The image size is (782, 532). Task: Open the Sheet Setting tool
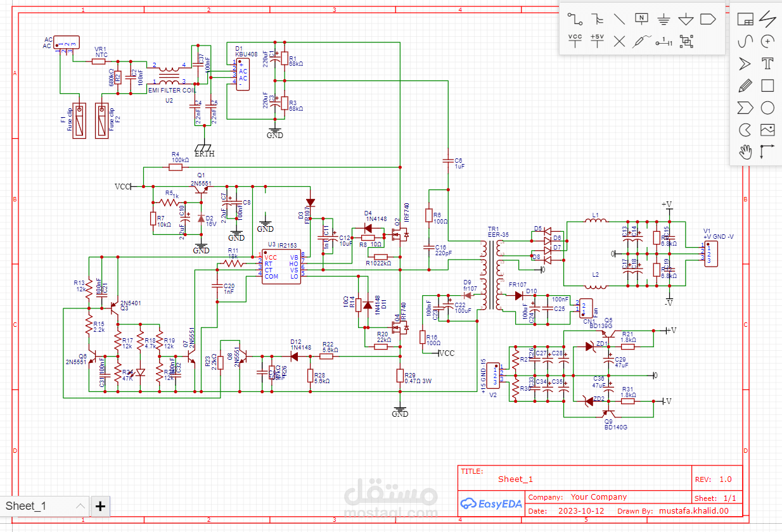(x=746, y=19)
